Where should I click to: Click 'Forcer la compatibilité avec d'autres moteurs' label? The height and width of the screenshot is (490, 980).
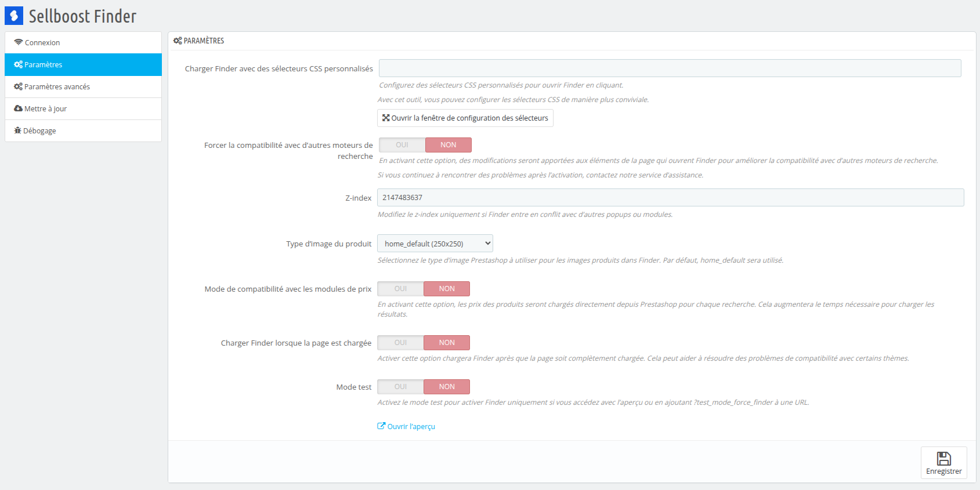(x=288, y=151)
